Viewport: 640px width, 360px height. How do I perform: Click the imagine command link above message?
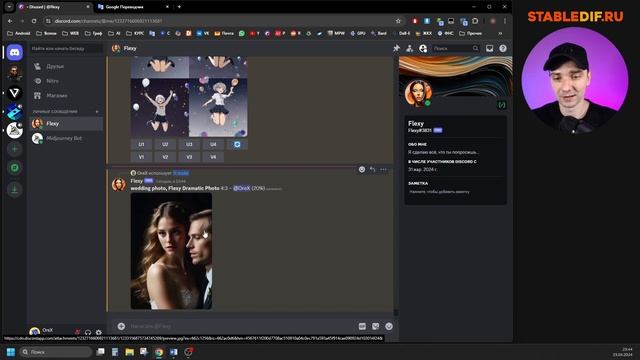pos(180,173)
